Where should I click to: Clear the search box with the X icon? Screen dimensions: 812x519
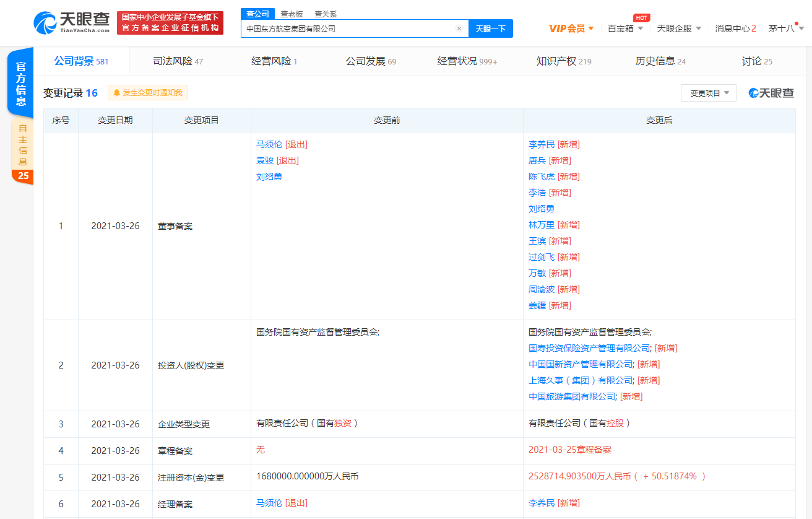[459, 28]
